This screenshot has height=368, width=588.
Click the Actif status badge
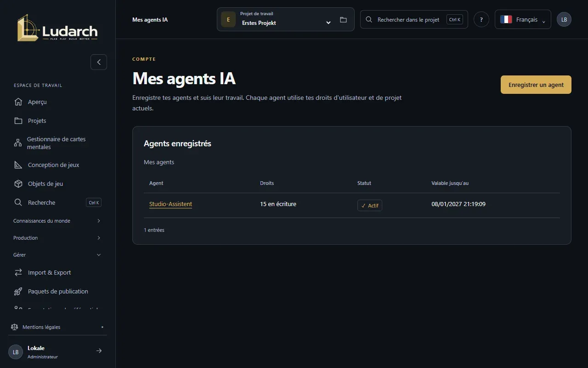click(x=370, y=206)
